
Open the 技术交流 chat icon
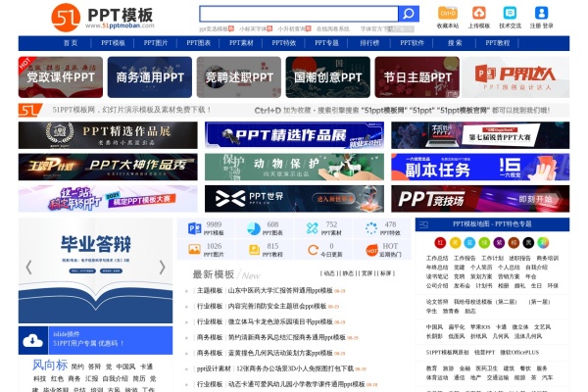coord(510,14)
